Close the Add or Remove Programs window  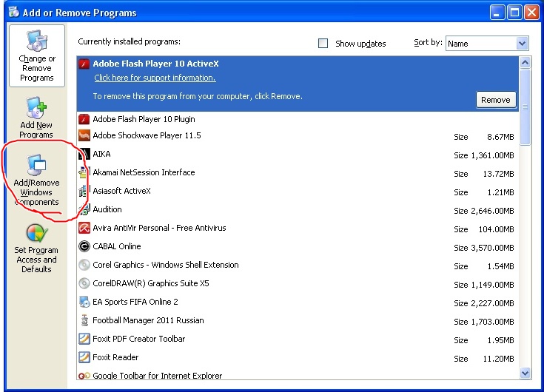(531, 13)
